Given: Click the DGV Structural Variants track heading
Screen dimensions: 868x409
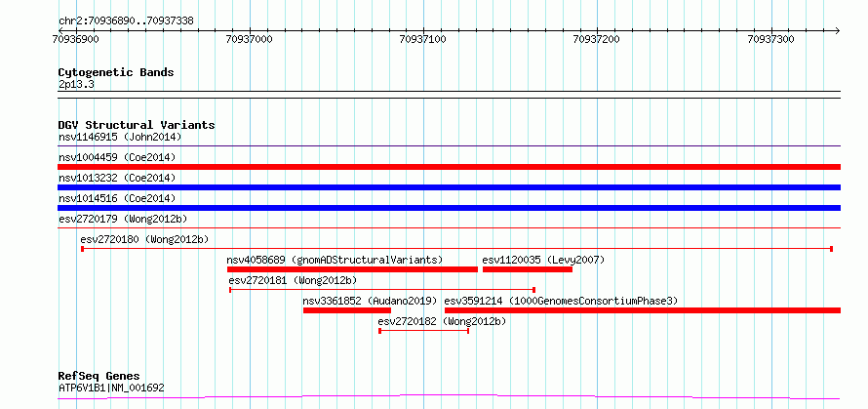Looking at the screenshot, I should point(137,125).
